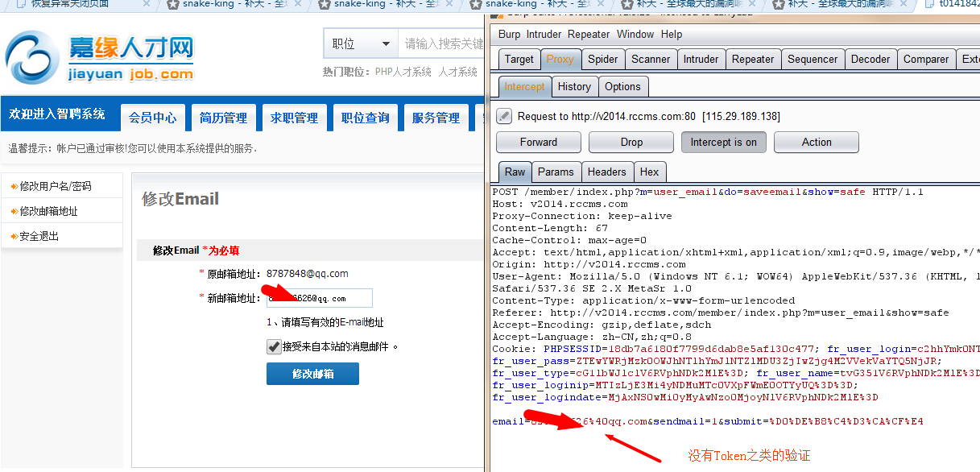This screenshot has width=980, height=472.
Task: Close the first browser tab 恢复异常关闭页面
Action: (146, 3)
